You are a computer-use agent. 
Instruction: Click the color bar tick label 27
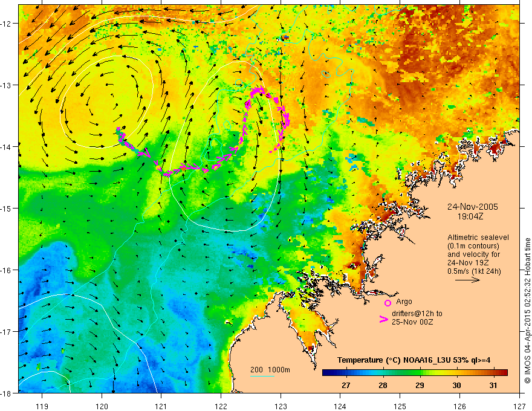(346, 385)
